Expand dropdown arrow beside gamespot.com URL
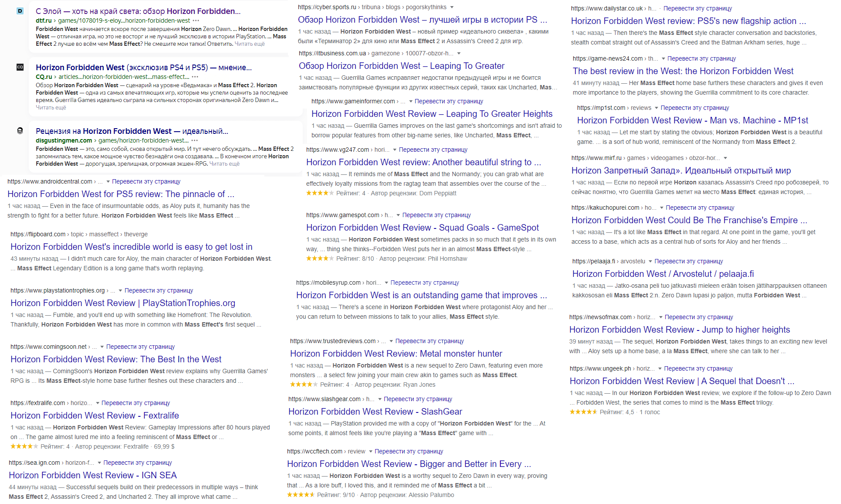This screenshot has width=841, height=504. tap(398, 215)
